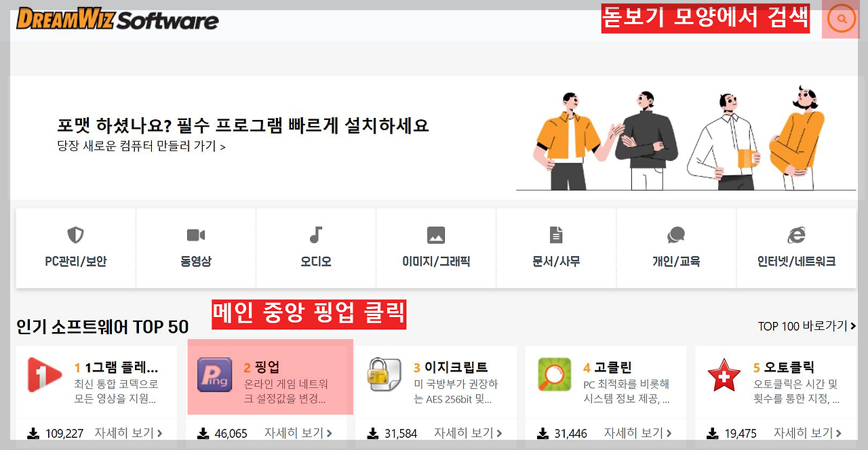Open search with the magnifier icon
The height and width of the screenshot is (450, 868).
point(842,20)
